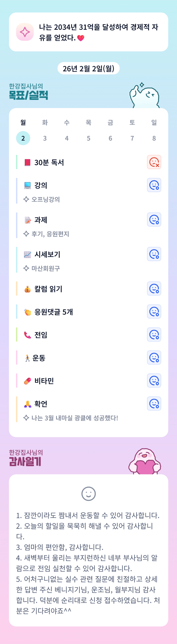
Task: Click the status face icon for 확언
Action: pos(154,404)
